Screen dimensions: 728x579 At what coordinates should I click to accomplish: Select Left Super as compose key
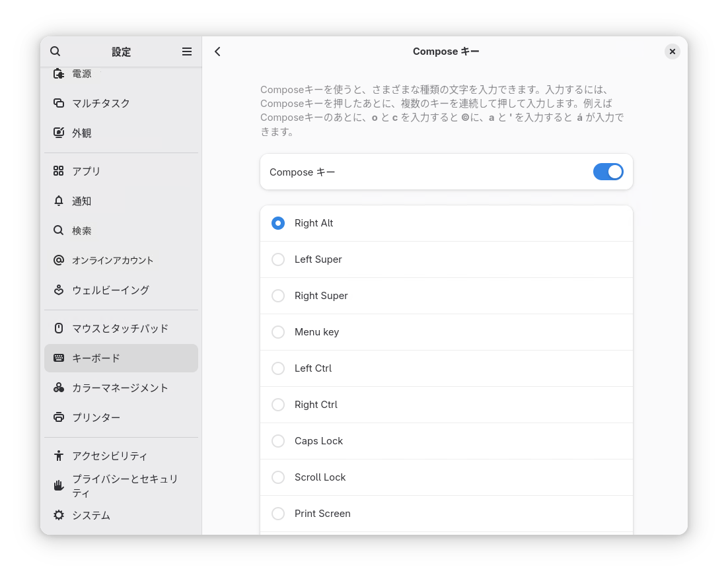click(278, 259)
